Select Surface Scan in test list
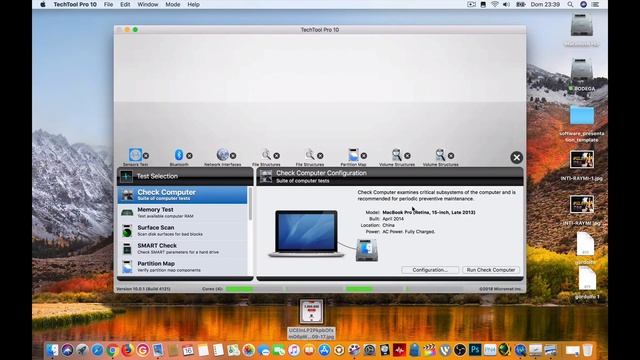Image resolution: width=640 pixels, height=360 pixels. [182, 231]
